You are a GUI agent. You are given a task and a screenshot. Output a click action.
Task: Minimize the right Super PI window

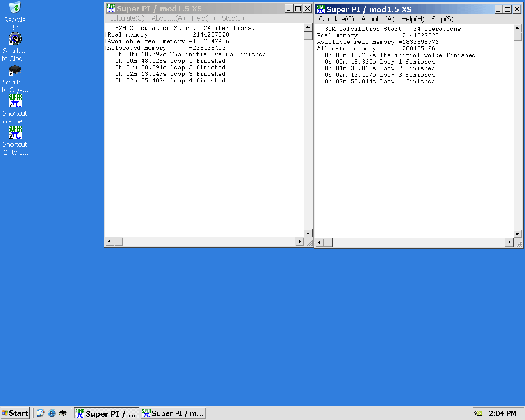(499, 9)
